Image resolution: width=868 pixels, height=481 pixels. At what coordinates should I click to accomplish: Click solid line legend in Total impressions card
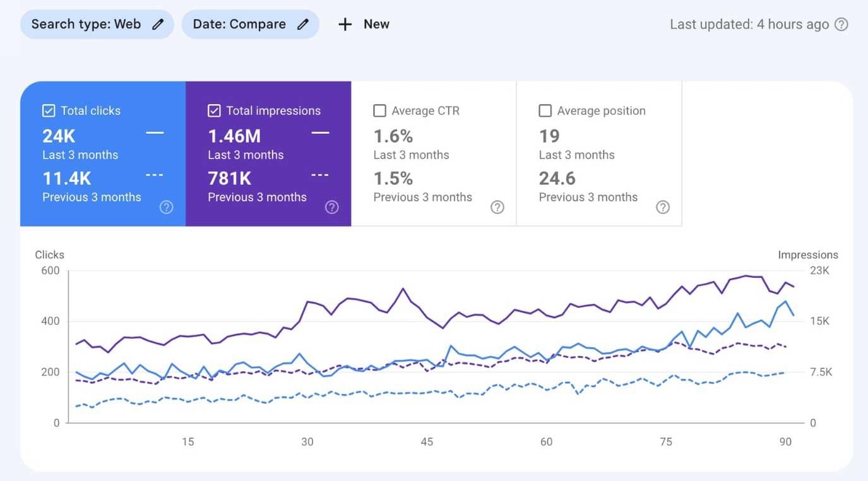(320, 133)
